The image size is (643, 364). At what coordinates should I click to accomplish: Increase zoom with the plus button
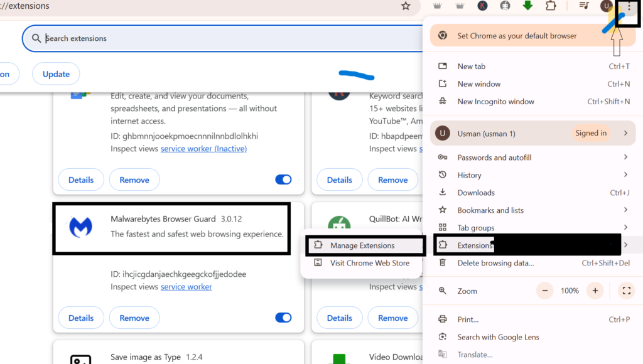click(595, 291)
